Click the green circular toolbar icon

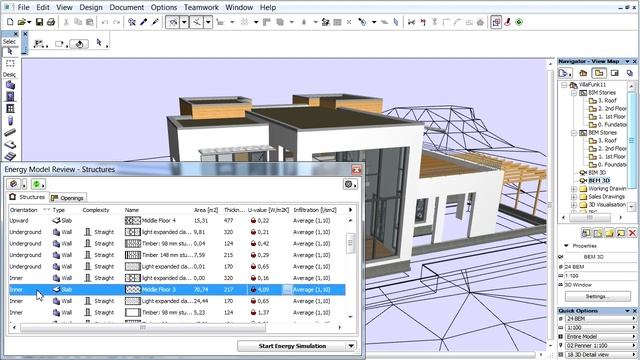click(519, 22)
